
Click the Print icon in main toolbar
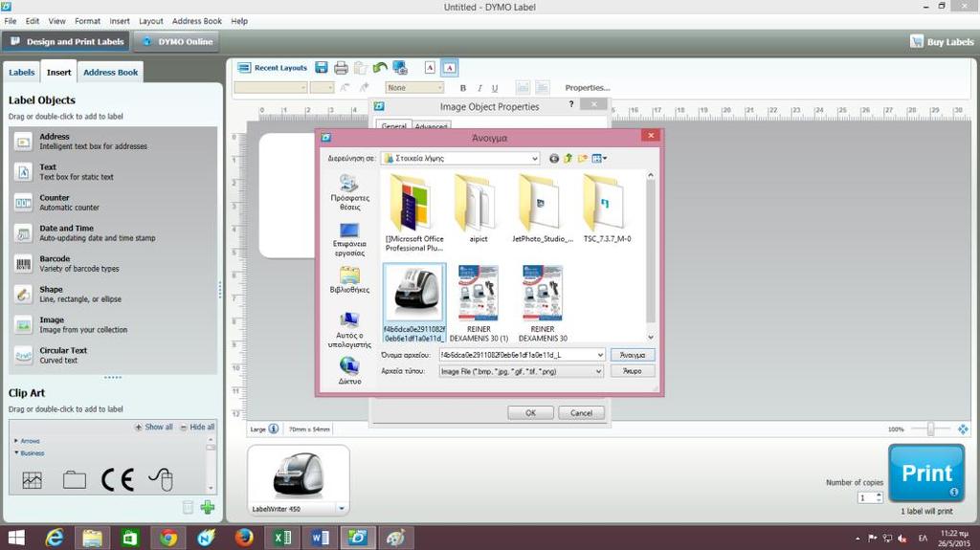coord(341,68)
